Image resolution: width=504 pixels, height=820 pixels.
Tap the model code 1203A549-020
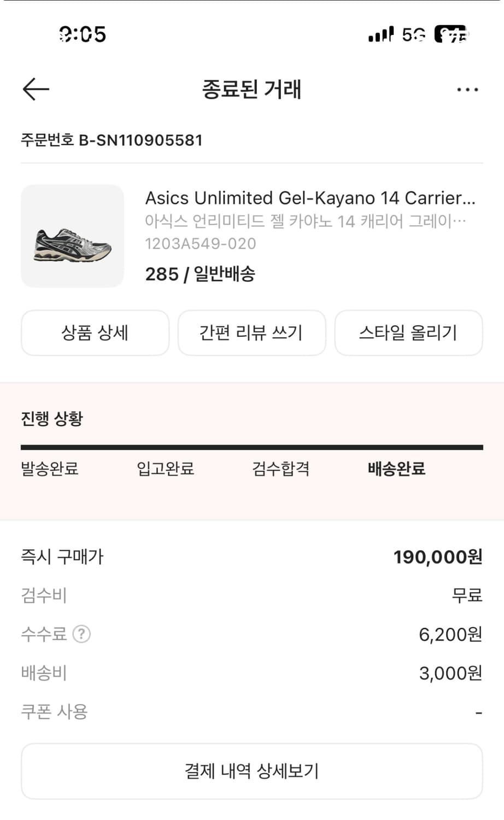pyautogui.click(x=201, y=244)
